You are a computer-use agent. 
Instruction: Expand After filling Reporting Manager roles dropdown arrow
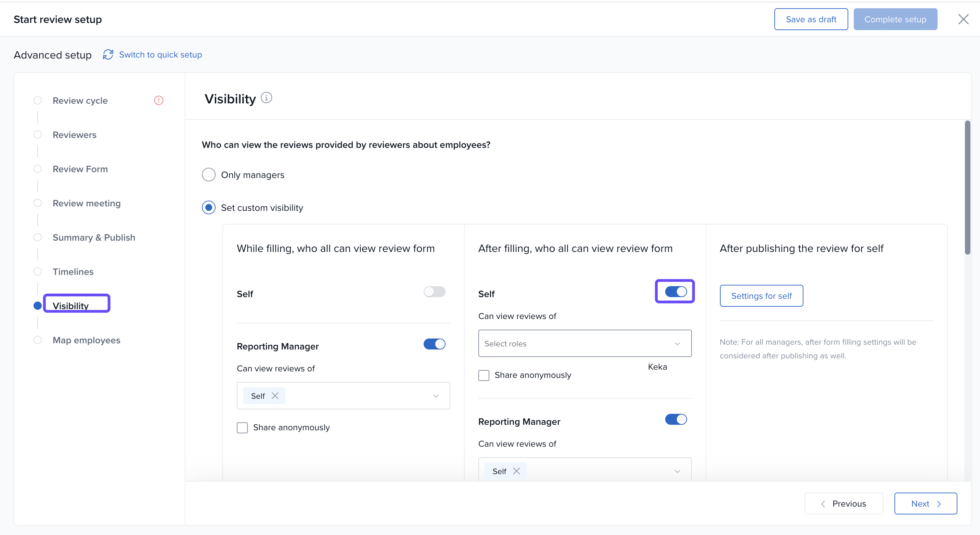677,471
